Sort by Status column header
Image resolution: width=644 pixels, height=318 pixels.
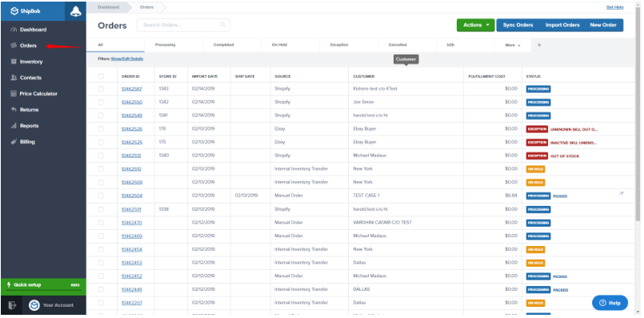tap(533, 77)
